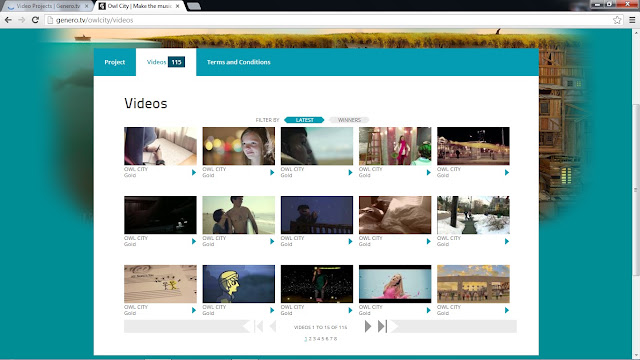
Task: Go to the previous page of videos
Action: (273, 326)
